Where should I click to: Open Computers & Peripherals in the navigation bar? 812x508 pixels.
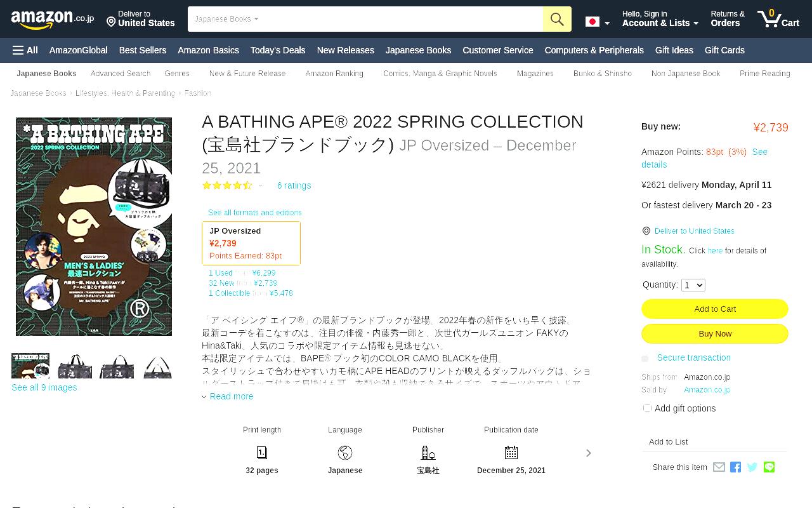pyautogui.click(x=594, y=50)
